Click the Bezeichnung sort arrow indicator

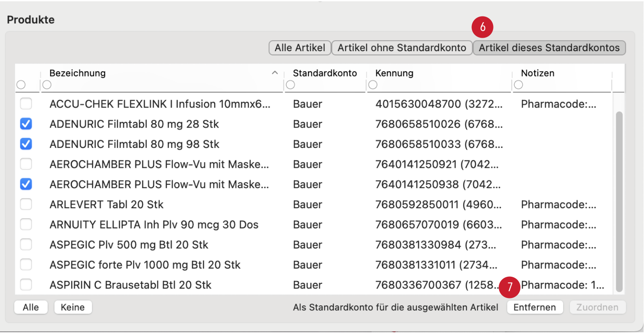275,73
